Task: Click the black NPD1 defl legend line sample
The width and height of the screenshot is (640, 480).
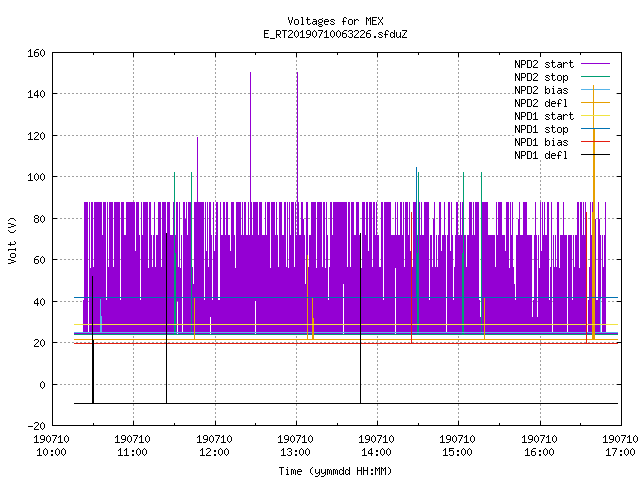Action: (x=596, y=155)
